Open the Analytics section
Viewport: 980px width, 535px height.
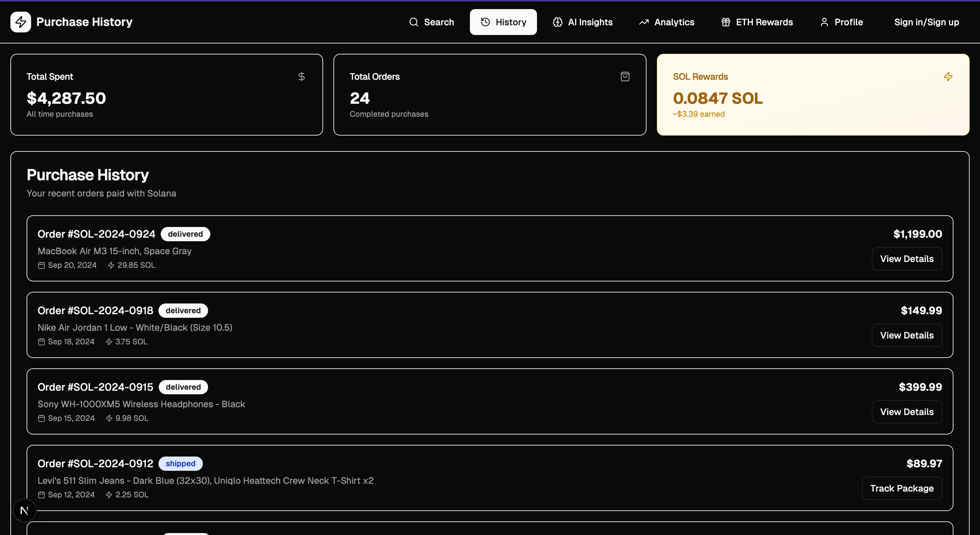pos(667,22)
